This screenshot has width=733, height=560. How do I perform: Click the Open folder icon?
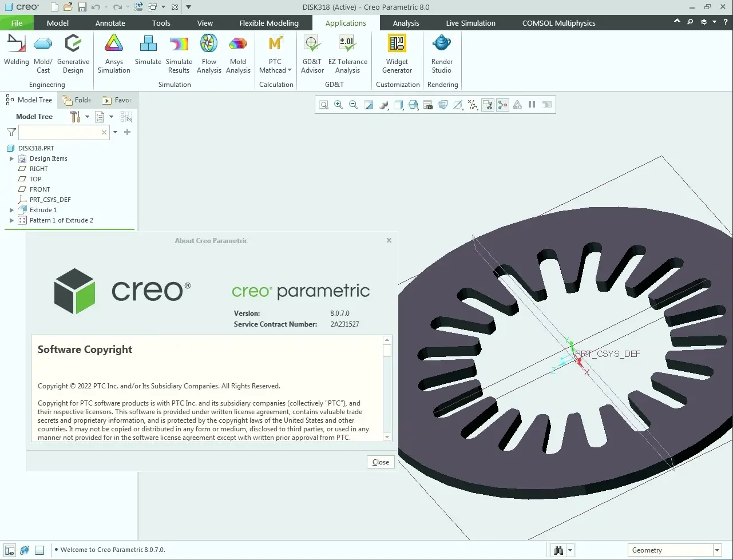coord(68,7)
